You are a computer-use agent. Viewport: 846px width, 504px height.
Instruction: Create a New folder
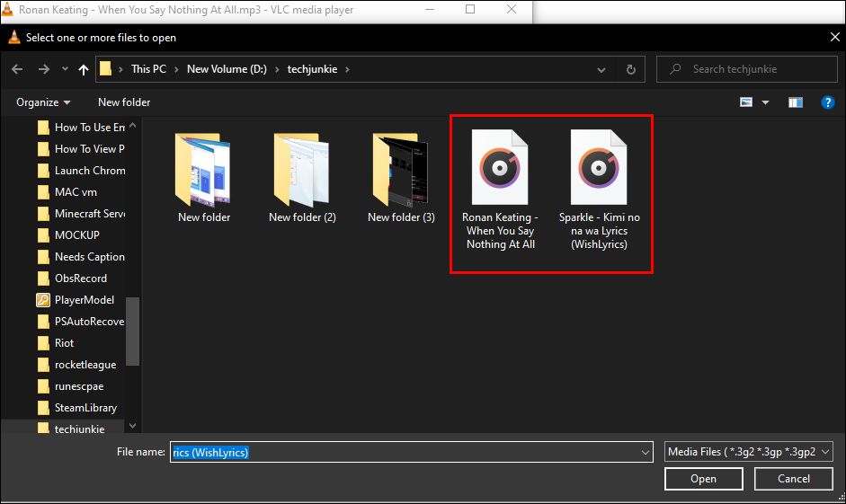(x=124, y=102)
